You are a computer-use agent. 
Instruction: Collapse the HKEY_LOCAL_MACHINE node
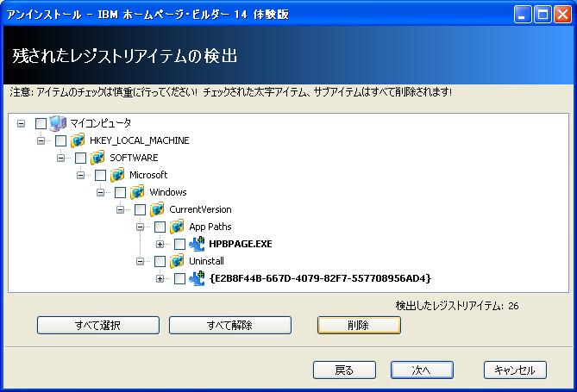point(41,140)
